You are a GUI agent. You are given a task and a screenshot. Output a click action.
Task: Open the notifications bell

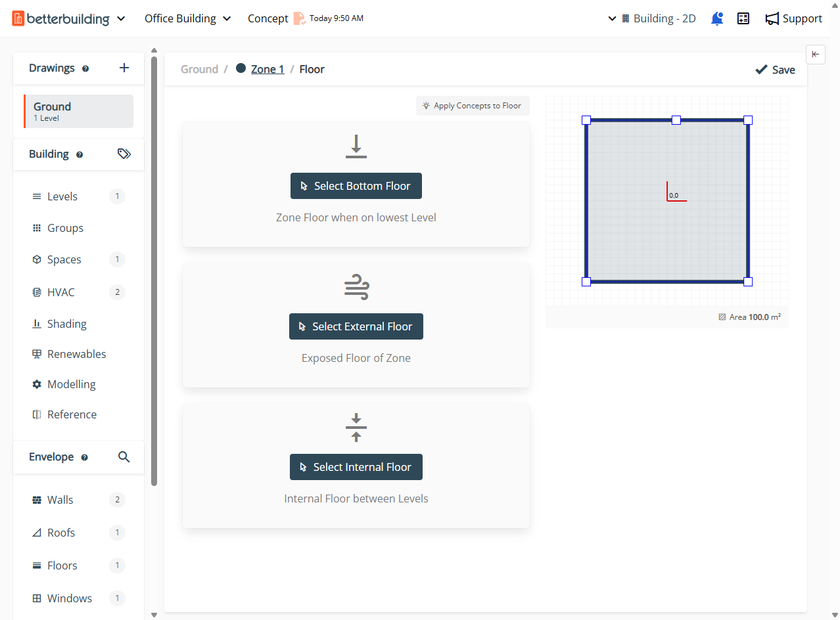[x=717, y=18]
